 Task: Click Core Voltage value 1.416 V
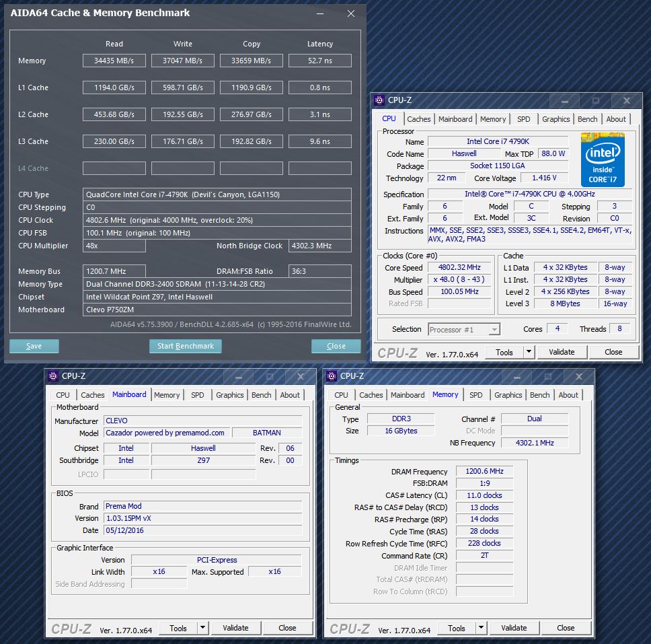[x=544, y=178]
